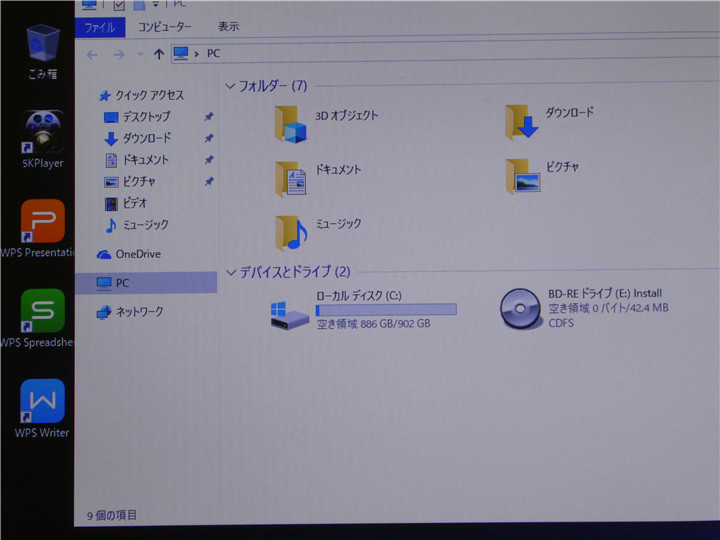This screenshot has height=540, width=720.
Task: Click the pin icon beside sidebar ダウンロード
Action: (209, 138)
